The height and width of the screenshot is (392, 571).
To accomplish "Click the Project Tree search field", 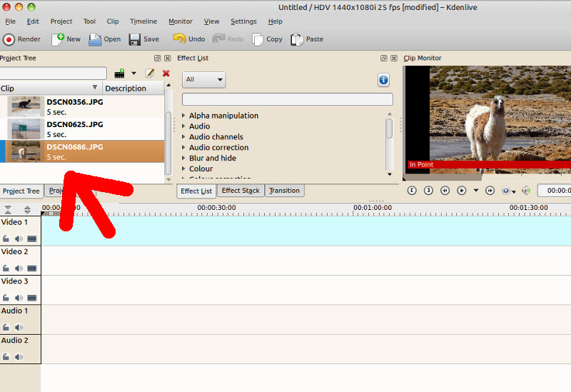I will pos(53,74).
